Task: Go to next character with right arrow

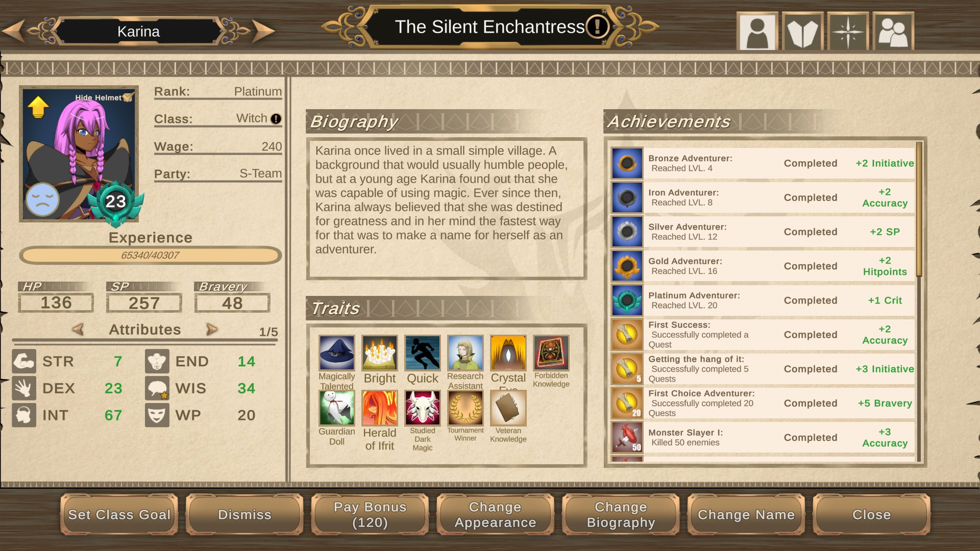Action: tap(263, 31)
